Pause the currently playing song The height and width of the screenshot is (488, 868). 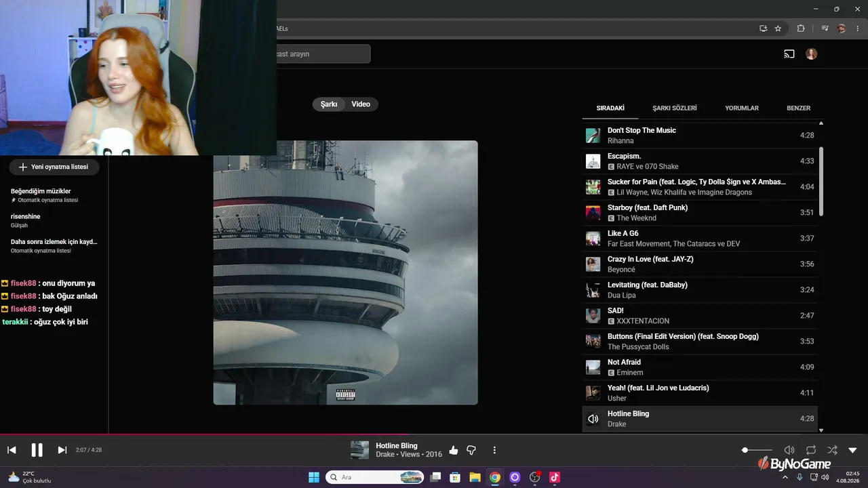37,450
